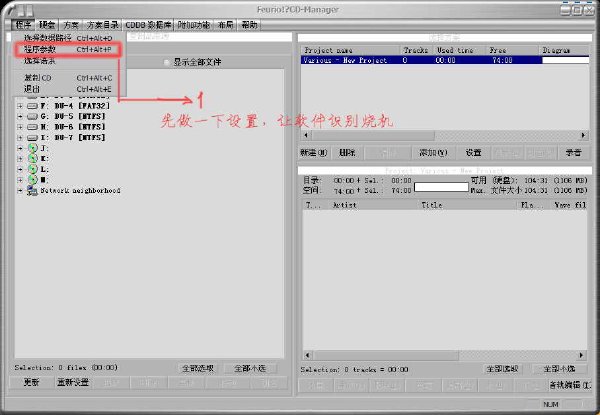Open the CDDB 数据库 menu
600x415 pixels.
click(x=148, y=25)
